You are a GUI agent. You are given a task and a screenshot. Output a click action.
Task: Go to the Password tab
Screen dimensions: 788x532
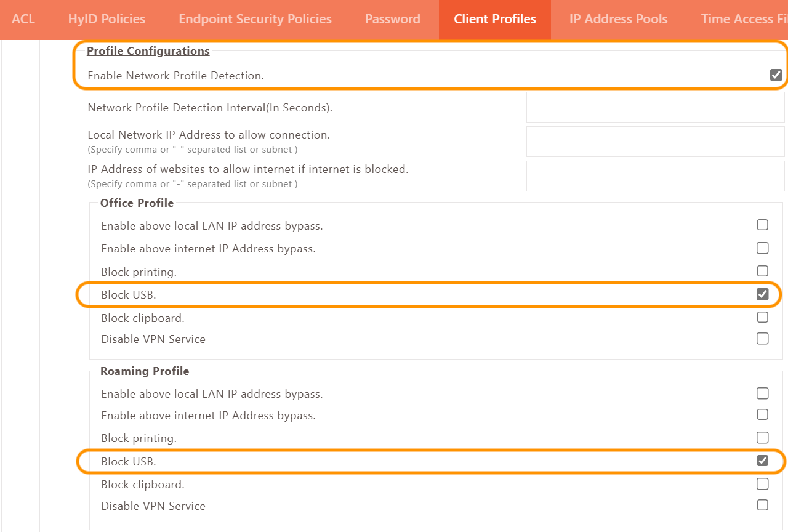point(392,19)
